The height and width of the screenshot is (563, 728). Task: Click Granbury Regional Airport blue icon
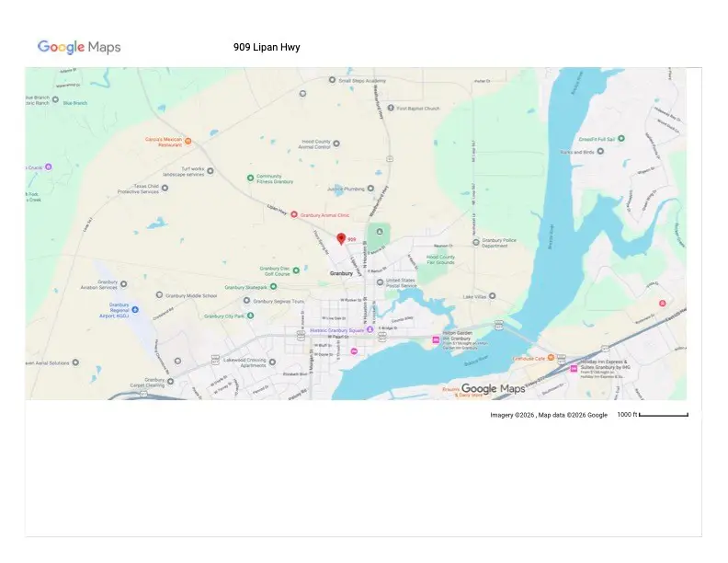tap(135, 309)
